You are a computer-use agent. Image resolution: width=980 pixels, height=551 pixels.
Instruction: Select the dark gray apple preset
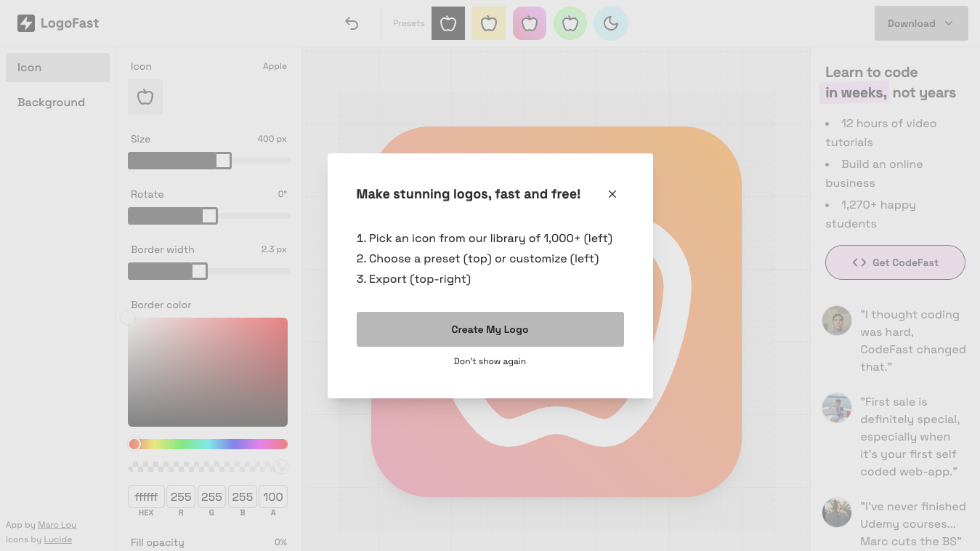[x=448, y=23]
